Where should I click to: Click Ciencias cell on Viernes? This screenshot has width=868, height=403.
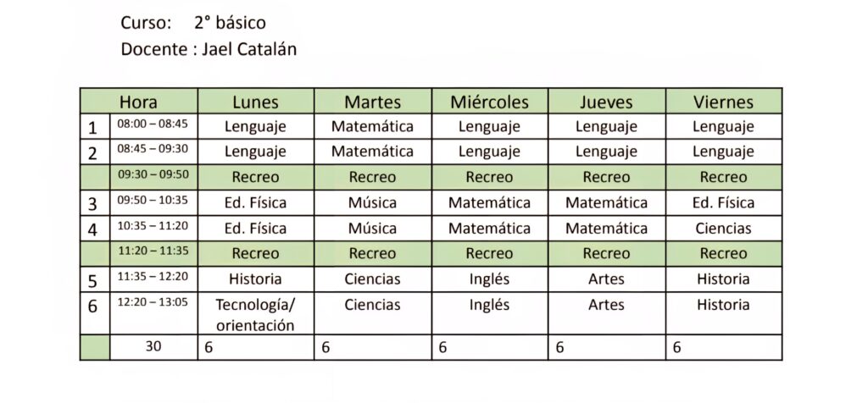click(724, 229)
